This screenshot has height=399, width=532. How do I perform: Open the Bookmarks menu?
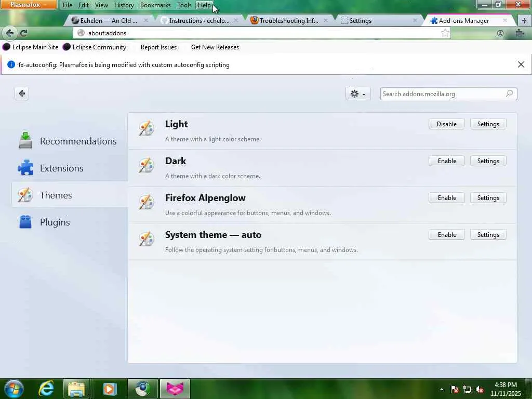155,5
